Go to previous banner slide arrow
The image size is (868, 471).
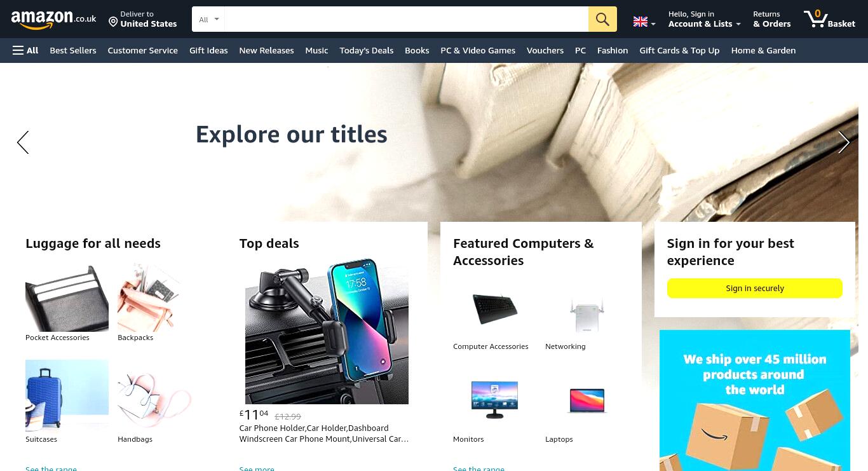coord(23,142)
